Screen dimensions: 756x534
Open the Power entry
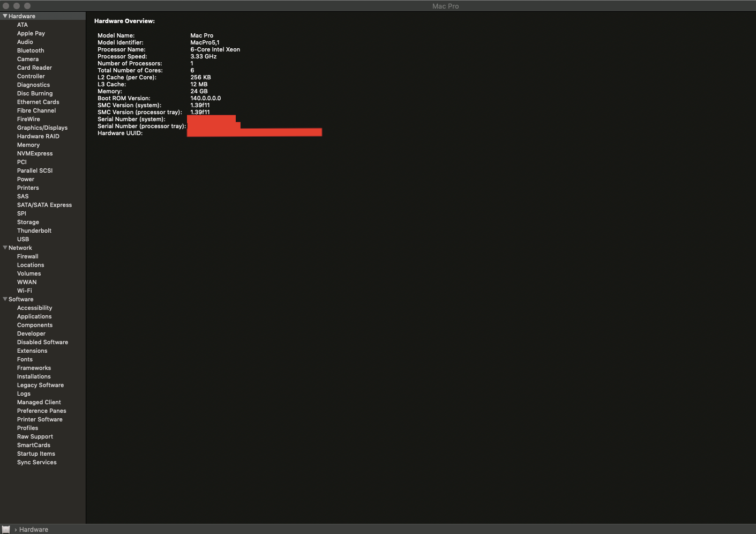coord(26,179)
